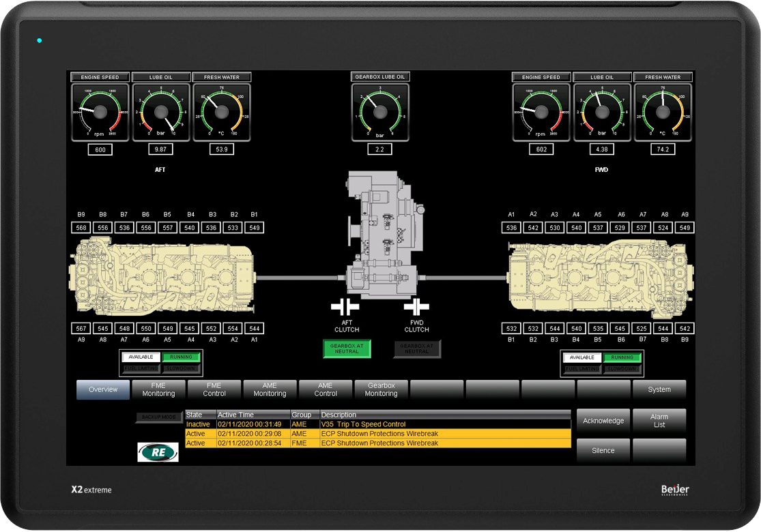The image size is (761, 532).
Task: Open the Alarm List
Action: point(659,421)
